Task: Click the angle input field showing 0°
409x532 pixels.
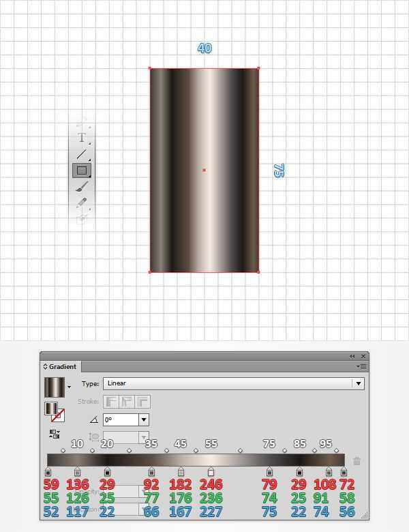Action: coord(121,419)
